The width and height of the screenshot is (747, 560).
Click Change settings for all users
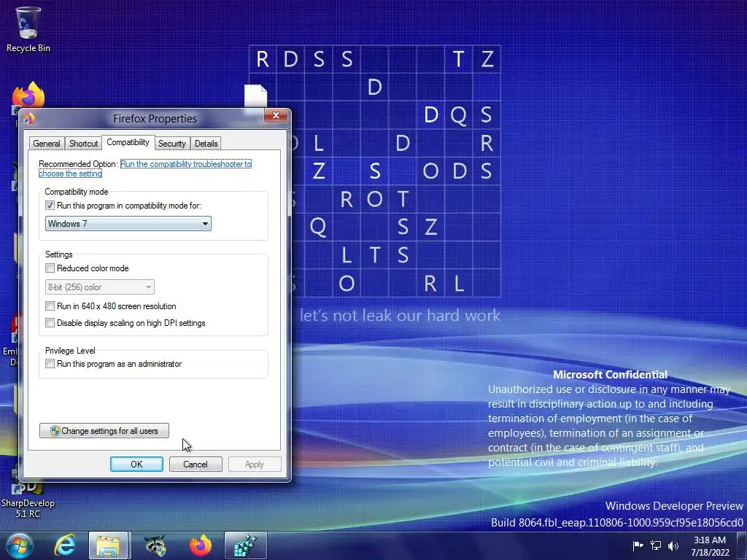104,430
